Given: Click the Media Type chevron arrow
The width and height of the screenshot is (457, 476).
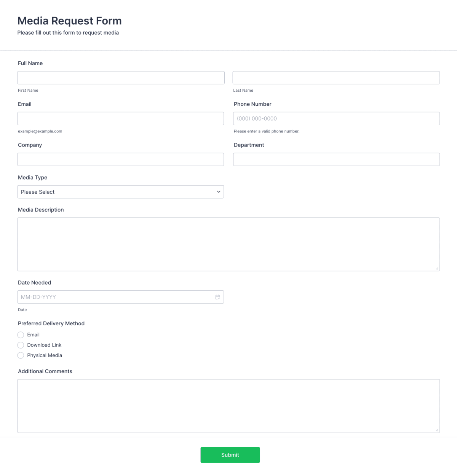Looking at the screenshot, I should pos(219,192).
